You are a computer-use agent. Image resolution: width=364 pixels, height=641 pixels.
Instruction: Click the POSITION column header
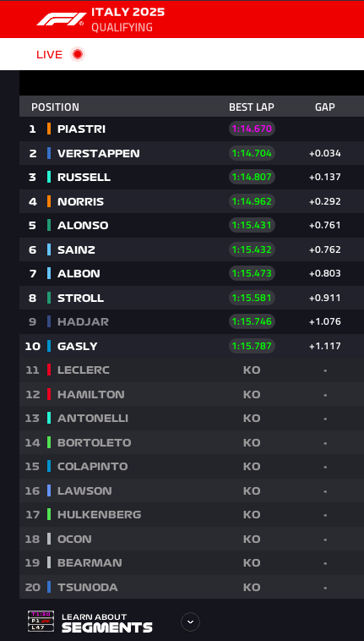click(x=55, y=107)
